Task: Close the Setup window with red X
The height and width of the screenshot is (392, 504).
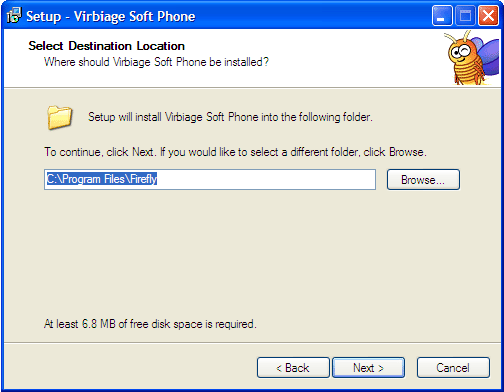Action: point(488,15)
